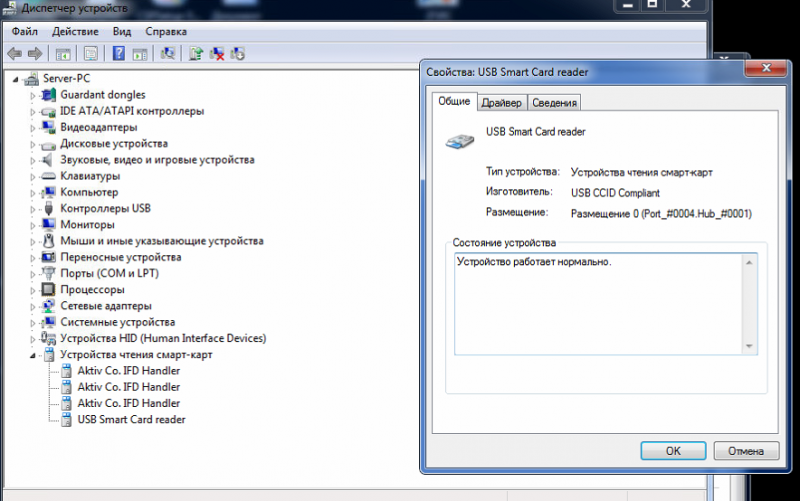Screen dimensions: 800x501
Task: Click the Звуковые устройства speaker icon
Action: pyautogui.click(x=47, y=160)
